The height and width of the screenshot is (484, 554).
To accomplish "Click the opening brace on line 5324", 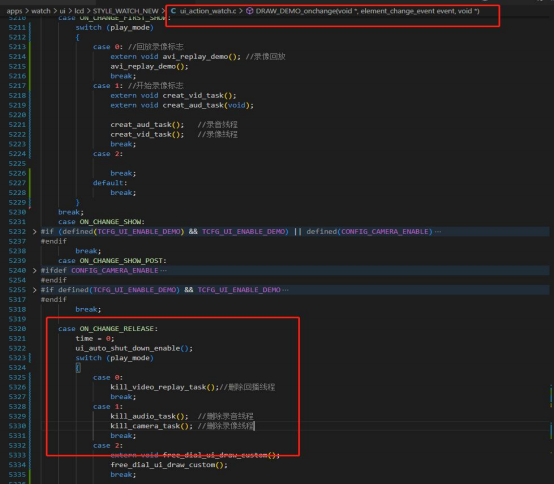I will click(x=78, y=368).
